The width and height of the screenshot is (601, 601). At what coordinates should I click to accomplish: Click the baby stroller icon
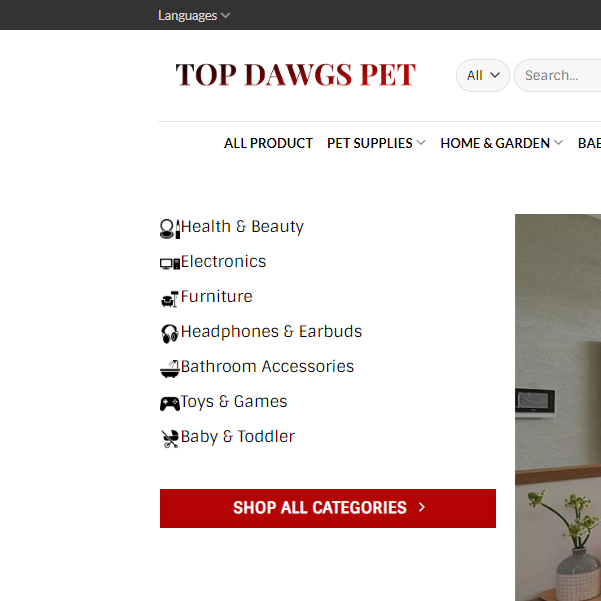(170, 439)
